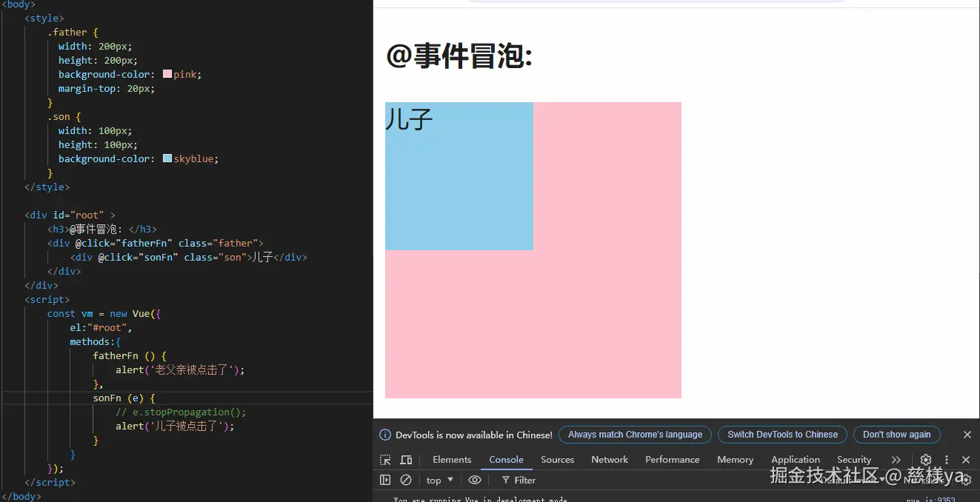This screenshot has width=980, height=502.
Task: Open the Performance tab
Action: click(x=673, y=460)
